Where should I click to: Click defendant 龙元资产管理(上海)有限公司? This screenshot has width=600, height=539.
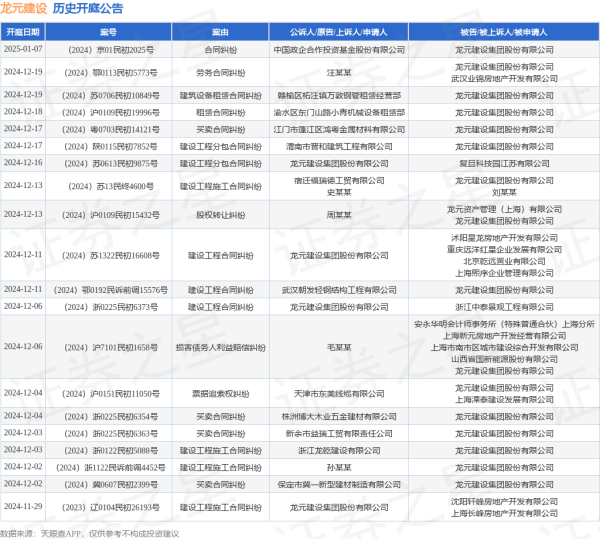point(504,209)
